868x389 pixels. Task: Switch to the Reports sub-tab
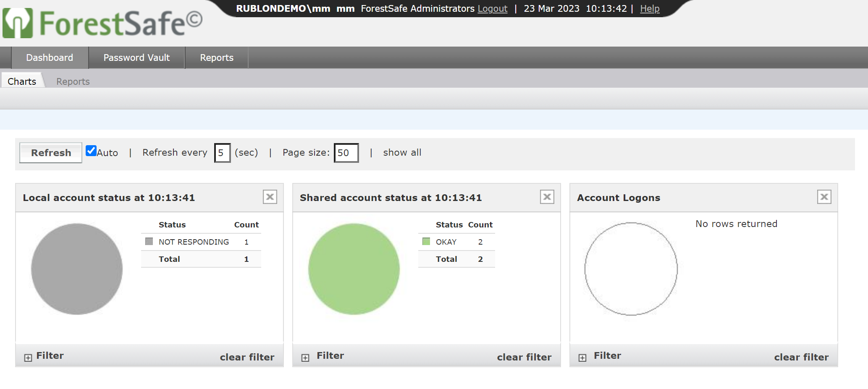coord(73,81)
